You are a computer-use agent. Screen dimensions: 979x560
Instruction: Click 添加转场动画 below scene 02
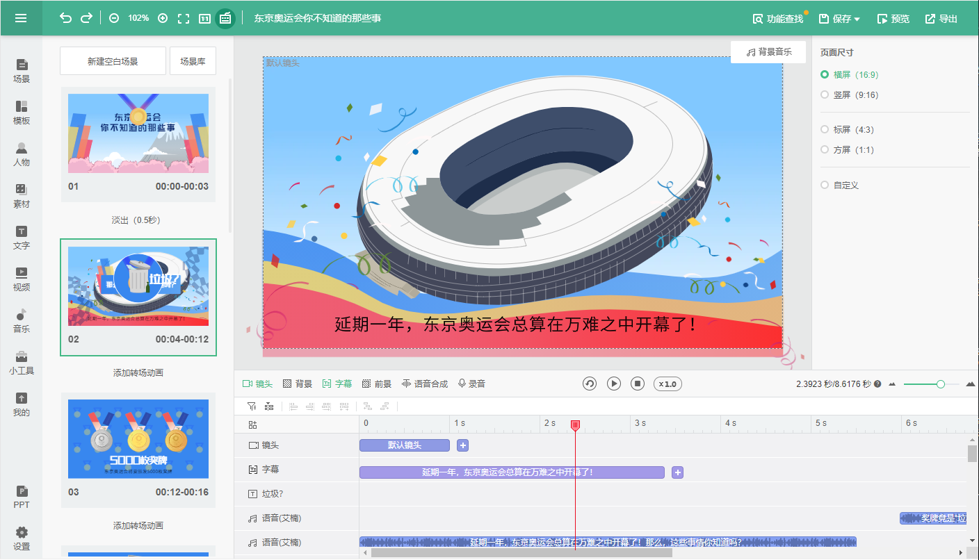pos(138,373)
